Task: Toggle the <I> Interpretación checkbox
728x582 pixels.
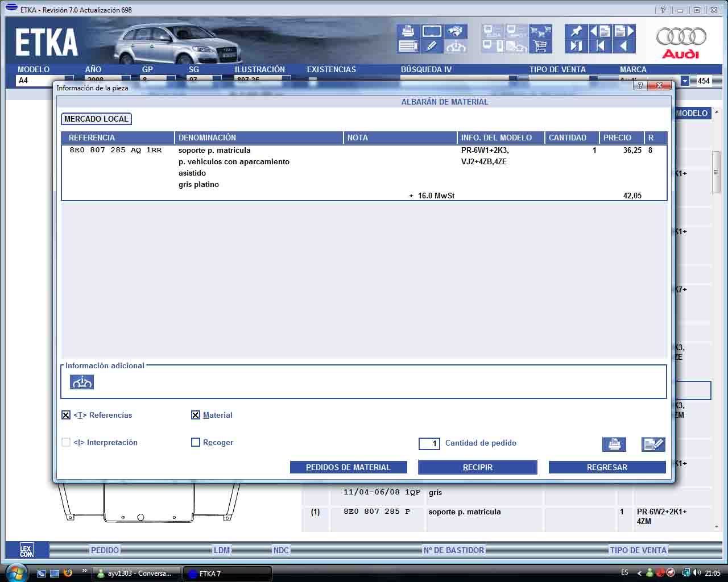Action: pyautogui.click(x=66, y=442)
